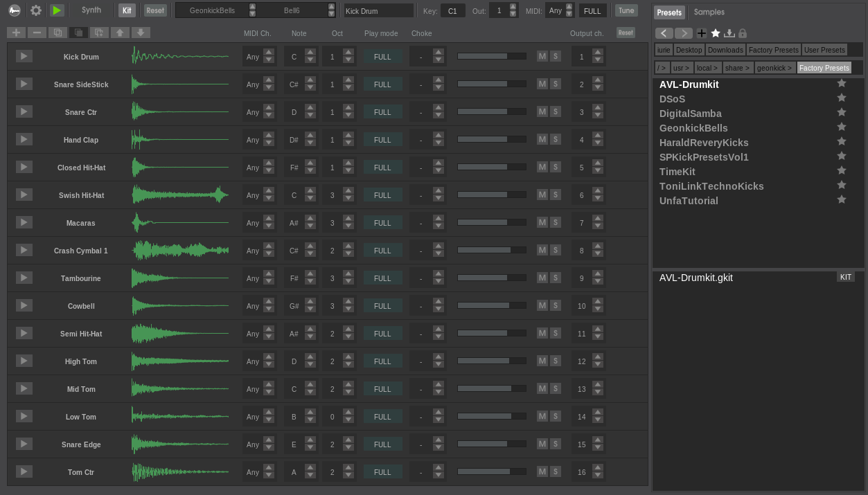
Task: Click the Reset button above output channels
Action: pos(626,33)
